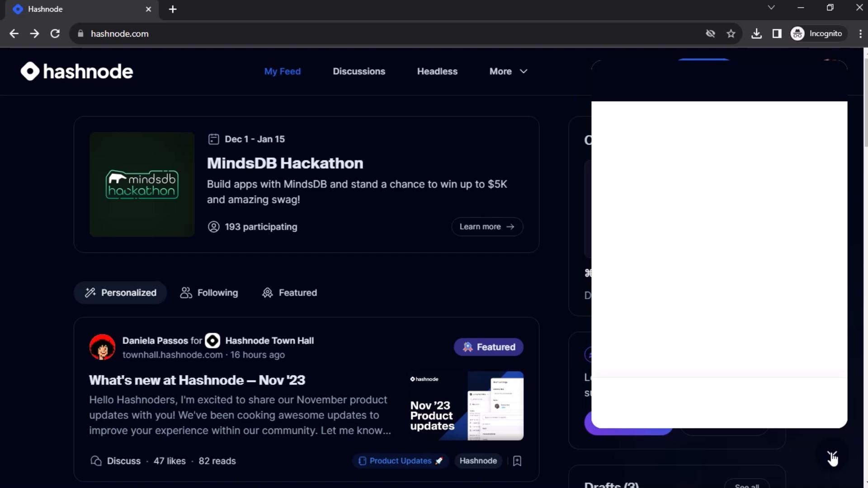Reload the page

click(x=55, y=33)
